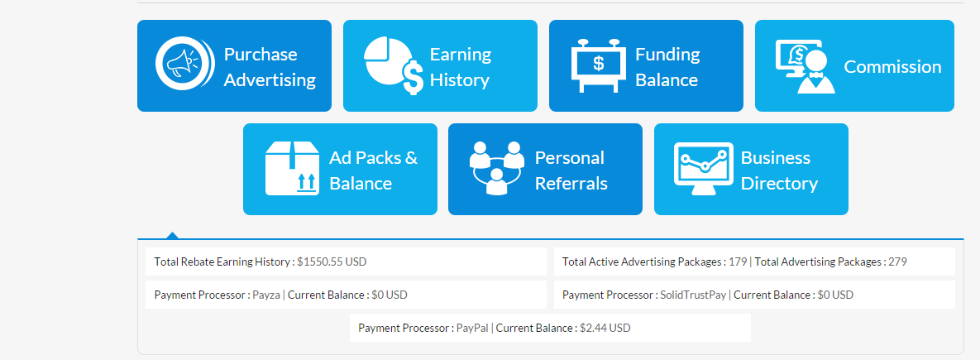Click the Commission person-and-monitor icon
The width and height of the screenshot is (980, 360).
[801, 66]
